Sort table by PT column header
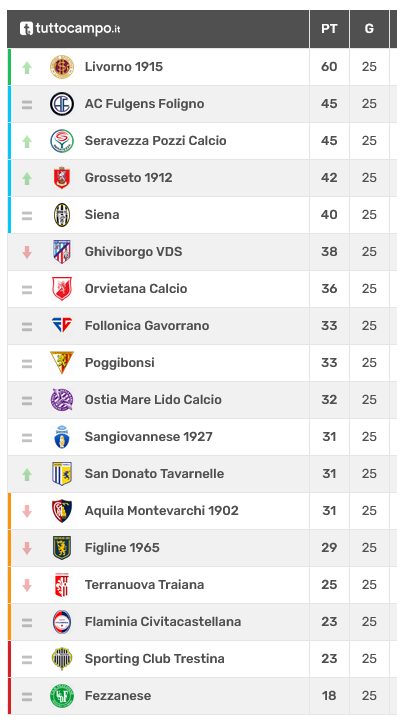The height and width of the screenshot is (723, 397). pos(329,29)
